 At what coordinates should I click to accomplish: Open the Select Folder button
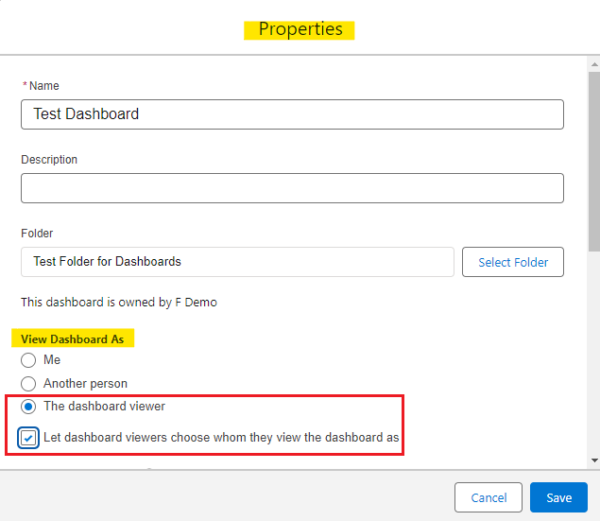(x=513, y=262)
